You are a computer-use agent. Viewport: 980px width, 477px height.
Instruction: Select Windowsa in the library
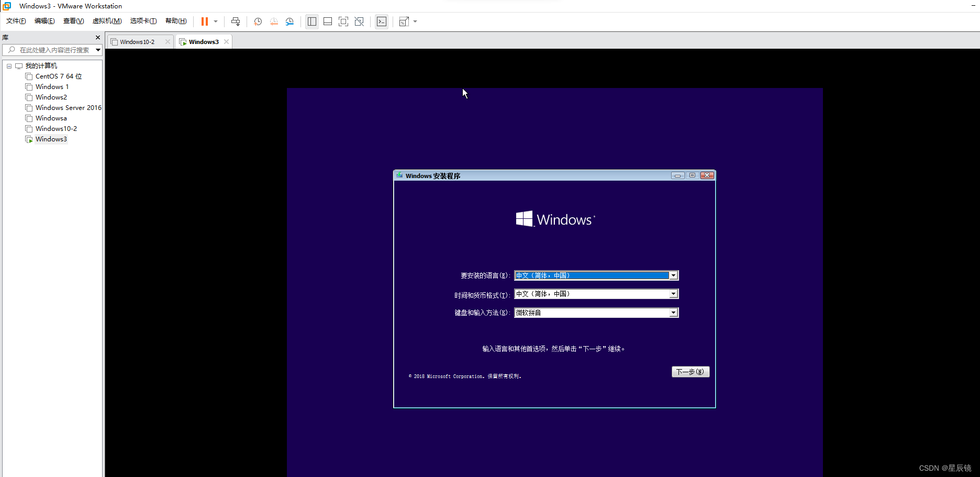point(51,118)
